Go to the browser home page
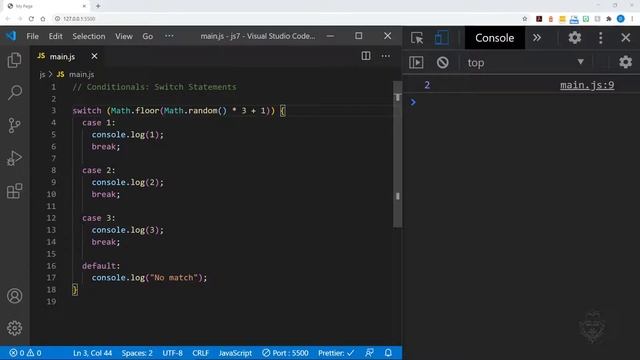The width and height of the screenshot is (640, 360). [x=43, y=19]
